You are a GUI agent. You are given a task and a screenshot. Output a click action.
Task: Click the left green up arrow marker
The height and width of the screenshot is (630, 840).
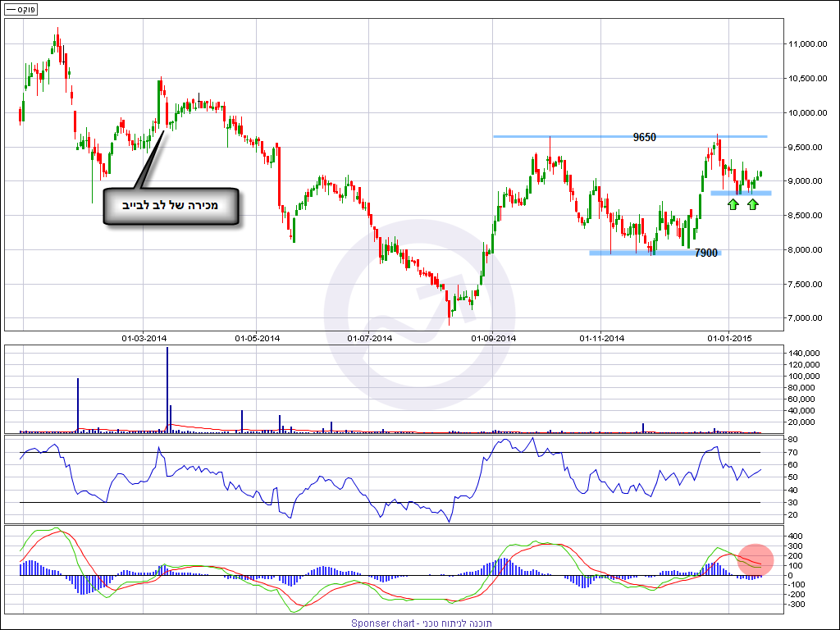[732, 203]
